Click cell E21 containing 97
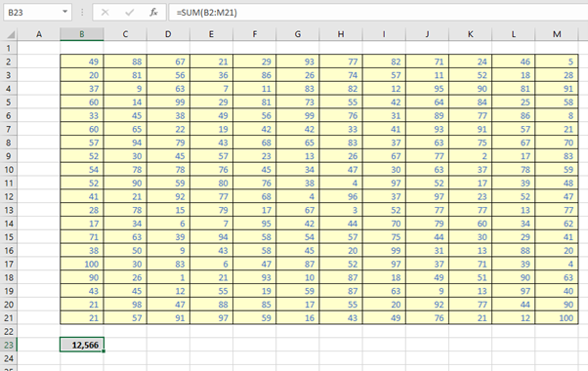The height and width of the screenshot is (371, 588). tap(212, 317)
